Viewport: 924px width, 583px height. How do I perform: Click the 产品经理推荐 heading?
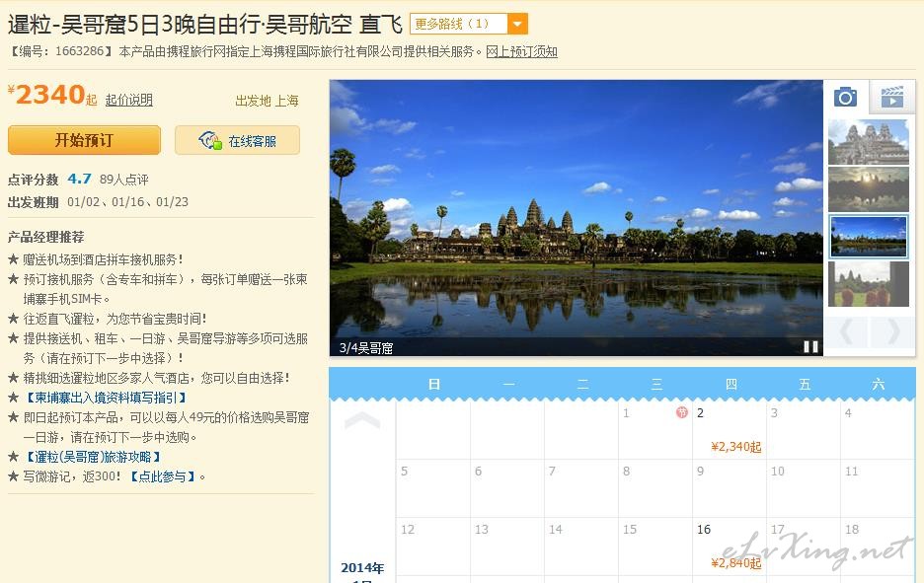click(46, 238)
